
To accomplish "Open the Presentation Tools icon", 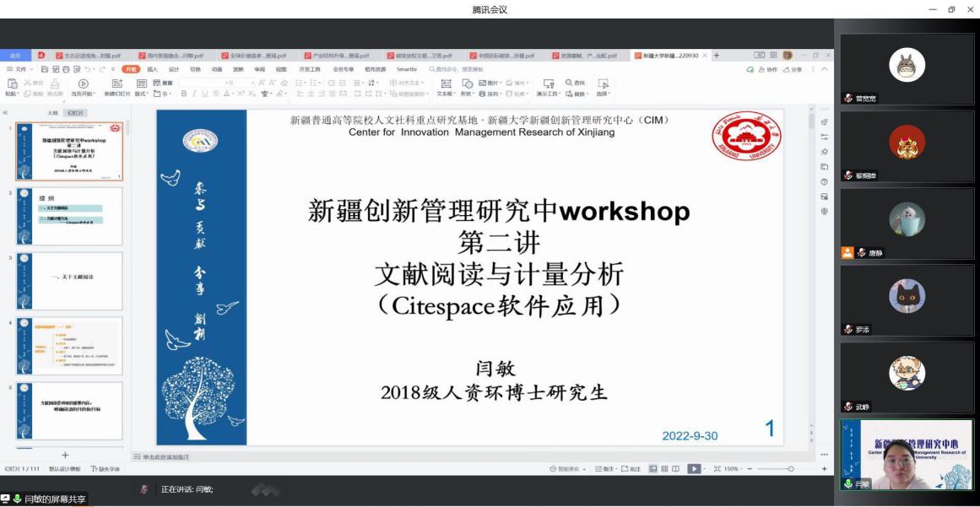I will (x=548, y=83).
